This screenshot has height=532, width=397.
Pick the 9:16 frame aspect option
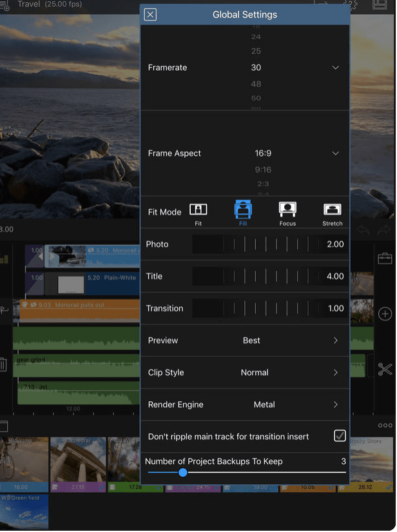point(263,170)
